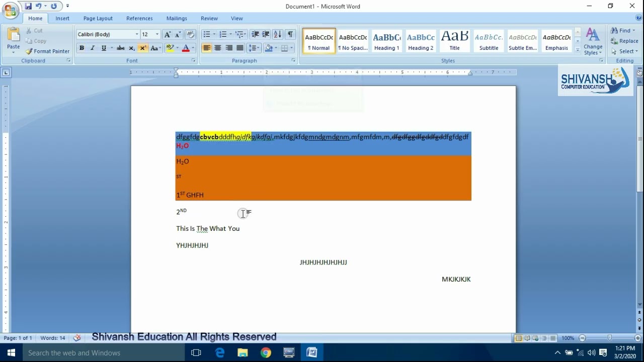Sort the selected text
Image resolution: width=644 pixels, height=362 pixels.
point(278,34)
